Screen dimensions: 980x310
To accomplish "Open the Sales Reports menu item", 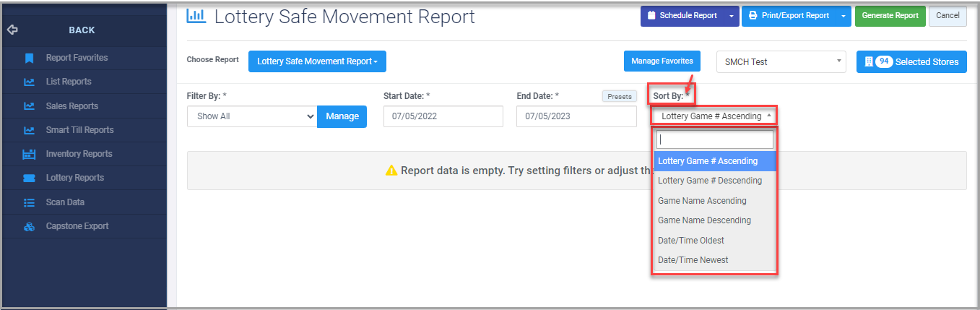I will [x=71, y=106].
